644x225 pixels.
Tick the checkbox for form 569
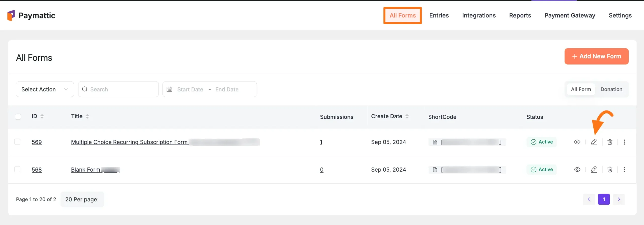(17, 142)
